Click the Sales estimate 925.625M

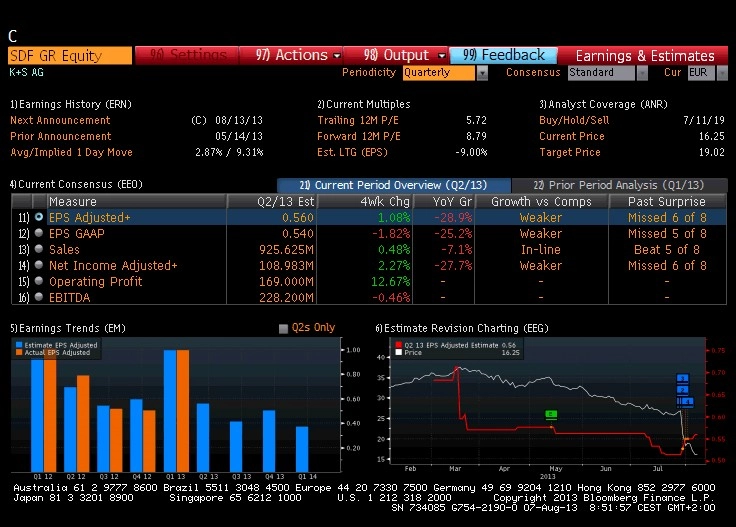coord(286,250)
